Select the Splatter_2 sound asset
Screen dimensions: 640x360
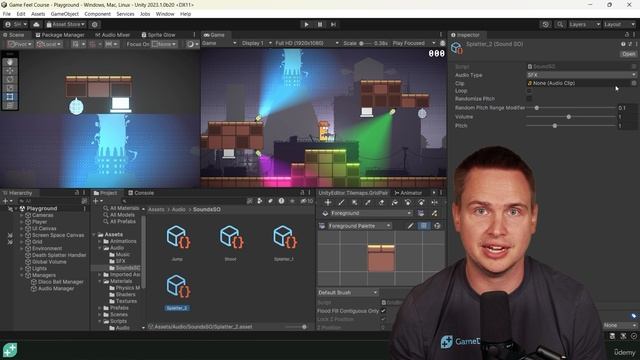178,292
